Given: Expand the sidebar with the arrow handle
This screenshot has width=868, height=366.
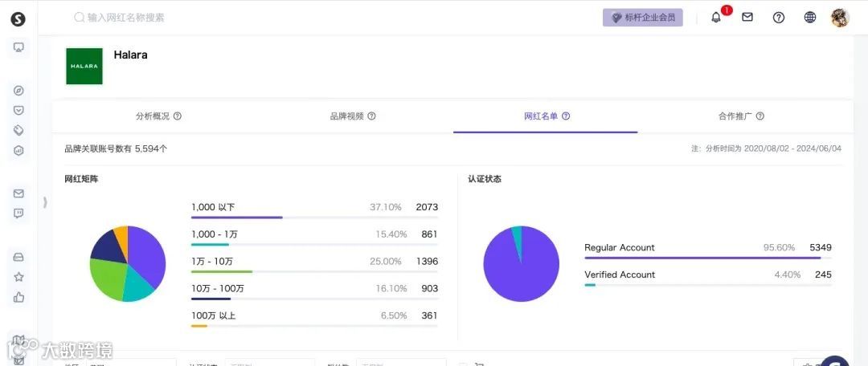Looking at the screenshot, I should click(45, 202).
